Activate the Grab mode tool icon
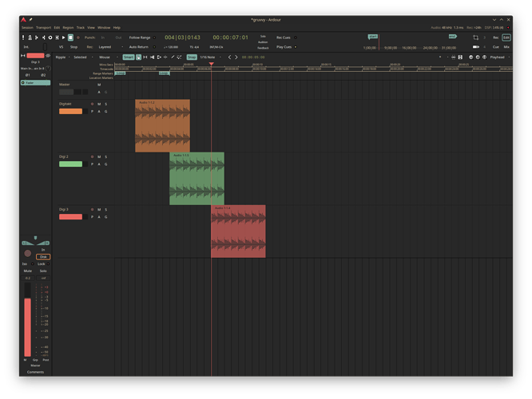The height and width of the screenshot is (399, 532). (138, 57)
